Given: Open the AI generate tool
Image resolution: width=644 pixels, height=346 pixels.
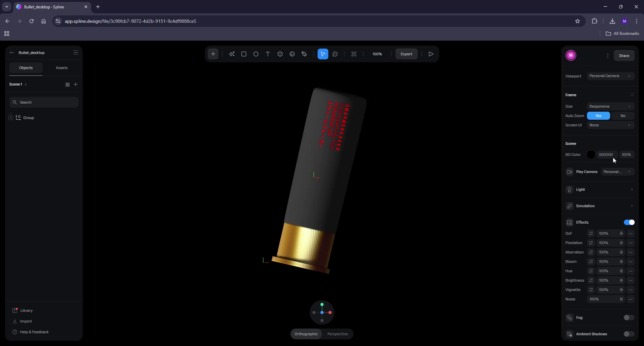Looking at the screenshot, I should click(x=232, y=54).
